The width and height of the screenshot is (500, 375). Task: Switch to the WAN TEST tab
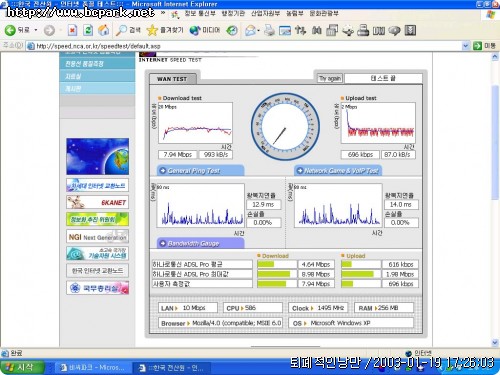[172, 79]
